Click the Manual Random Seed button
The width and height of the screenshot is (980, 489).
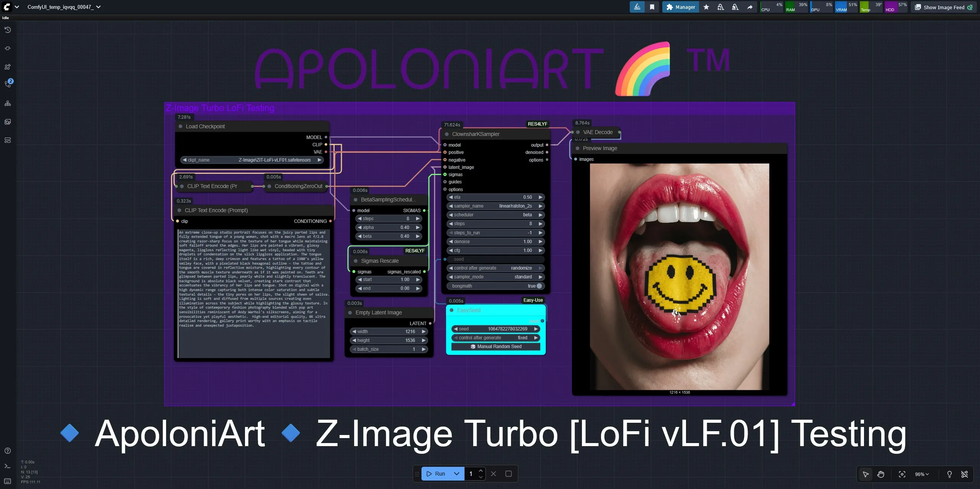click(496, 347)
